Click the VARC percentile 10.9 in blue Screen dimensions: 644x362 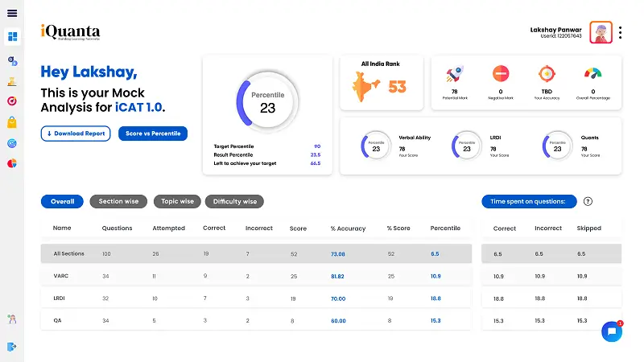(436, 276)
